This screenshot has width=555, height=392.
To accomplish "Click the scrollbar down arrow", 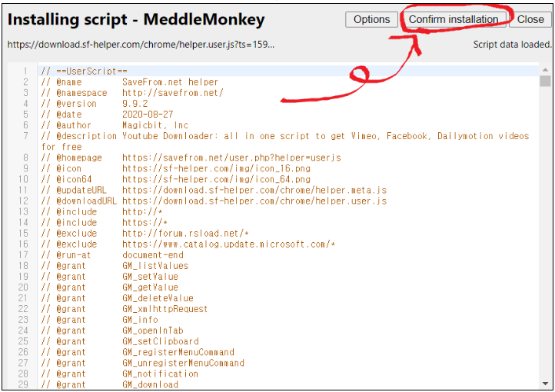I will click(545, 384).
